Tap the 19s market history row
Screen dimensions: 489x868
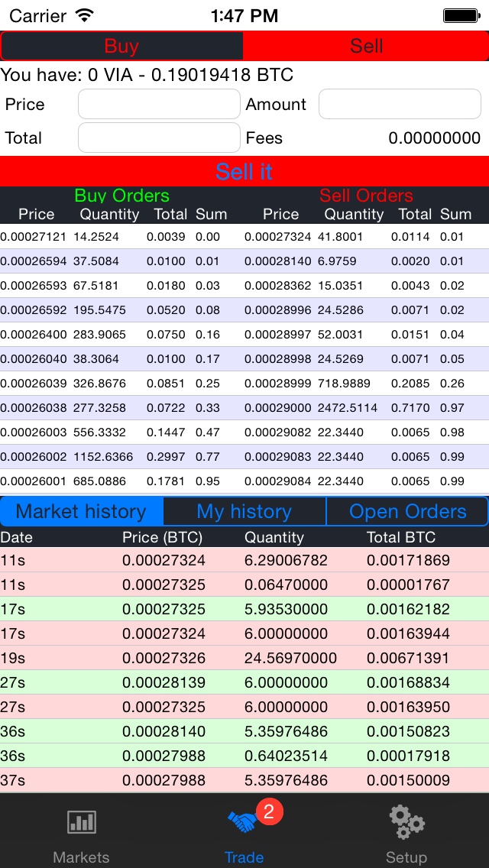[x=244, y=658]
